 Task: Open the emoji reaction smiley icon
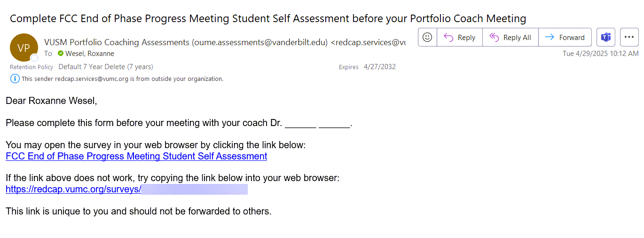pyautogui.click(x=427, y=37)
